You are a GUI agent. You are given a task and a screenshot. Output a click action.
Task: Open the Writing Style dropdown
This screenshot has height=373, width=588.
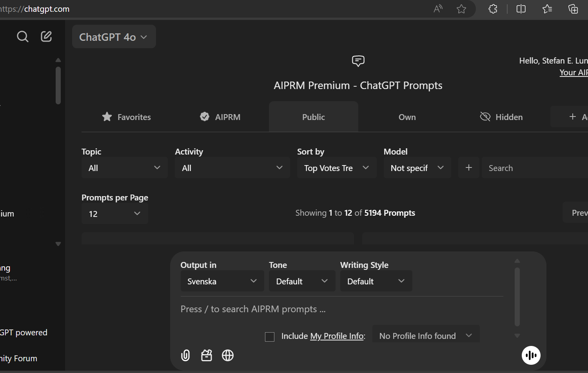[x=376, y=281]
